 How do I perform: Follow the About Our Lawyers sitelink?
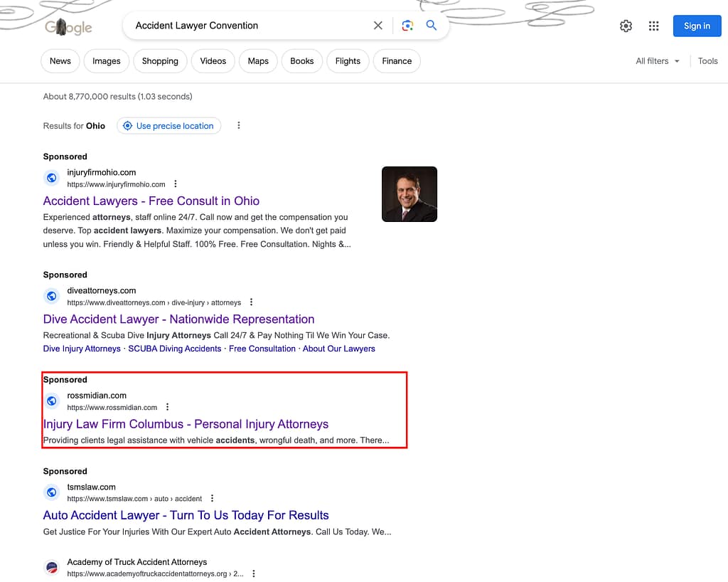pos(339,349)
